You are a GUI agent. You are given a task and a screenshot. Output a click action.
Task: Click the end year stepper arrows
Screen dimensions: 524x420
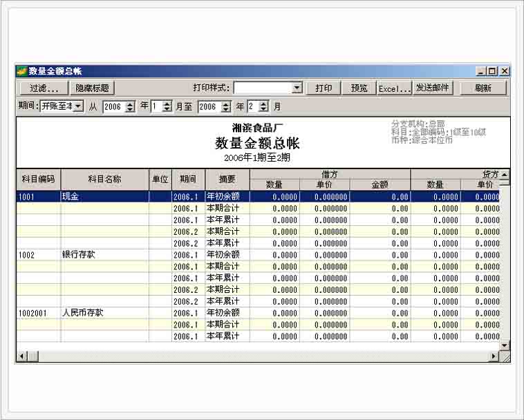pyautogui.click(x=225, y=106)
